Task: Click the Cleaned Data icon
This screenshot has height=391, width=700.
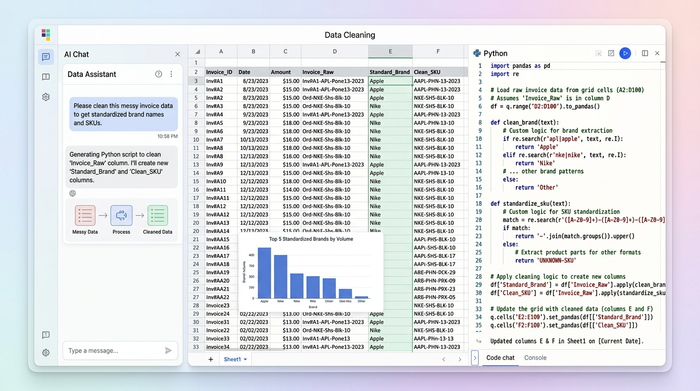Action: tap(158, 216)
